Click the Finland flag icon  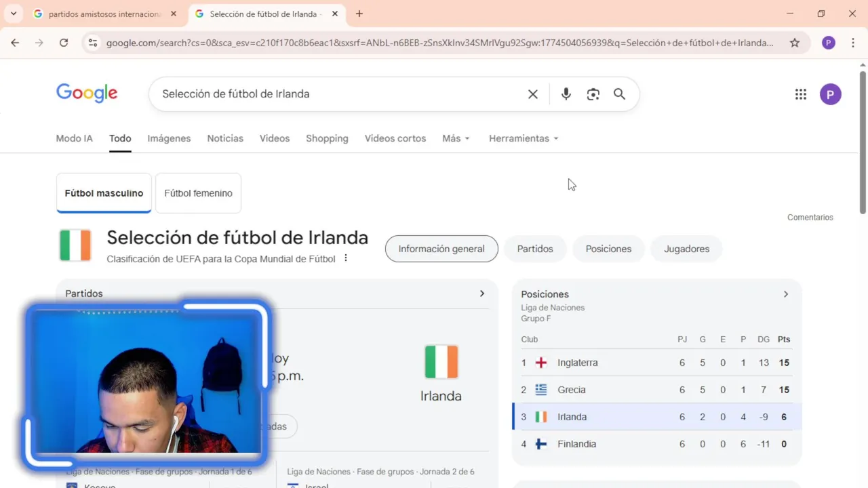541,444
